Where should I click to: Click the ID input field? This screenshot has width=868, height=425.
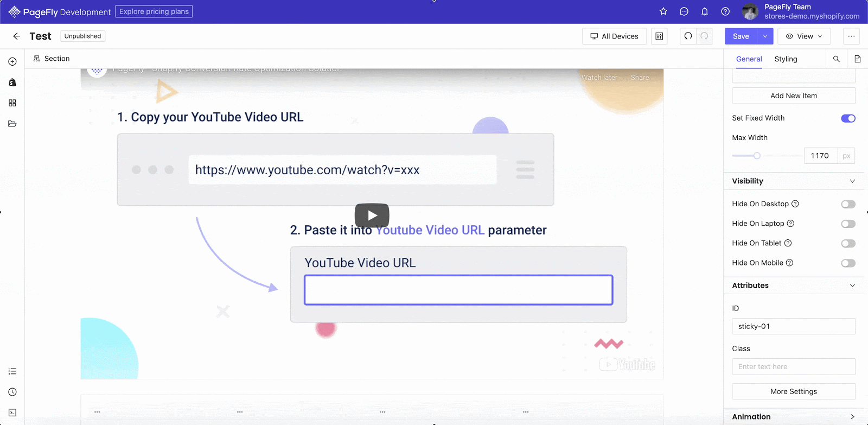[794, 326]
